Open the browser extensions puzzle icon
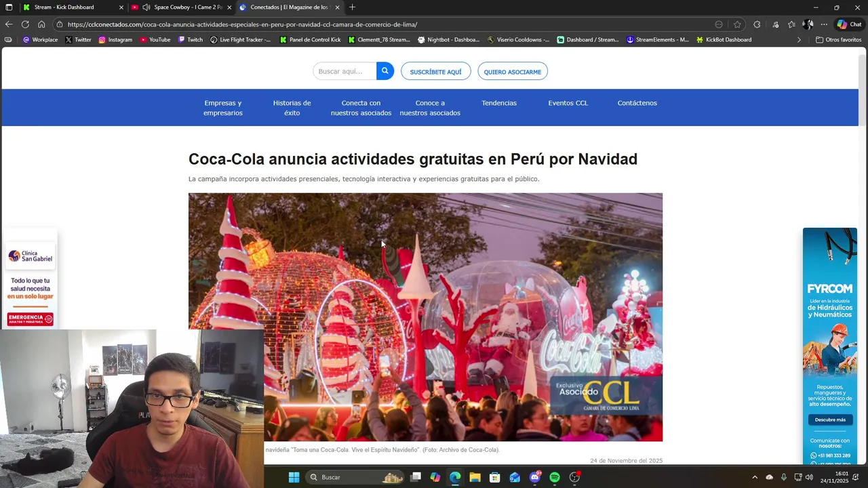868x488 pixels. (757, 24)
